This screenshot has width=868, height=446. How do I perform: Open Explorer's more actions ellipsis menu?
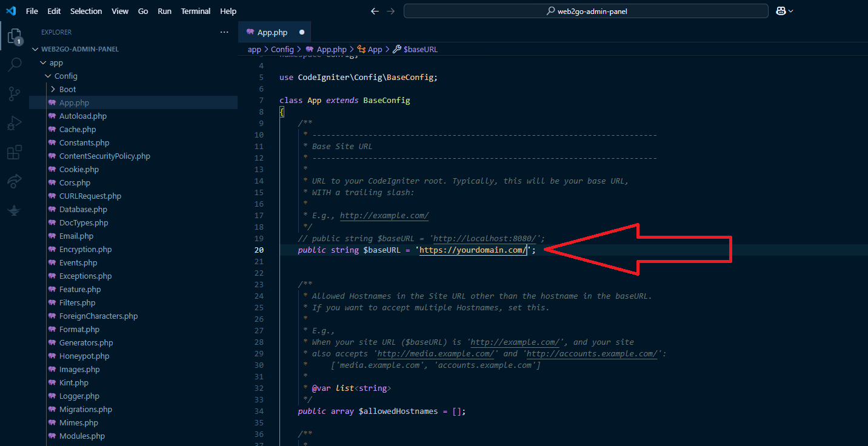224,32
